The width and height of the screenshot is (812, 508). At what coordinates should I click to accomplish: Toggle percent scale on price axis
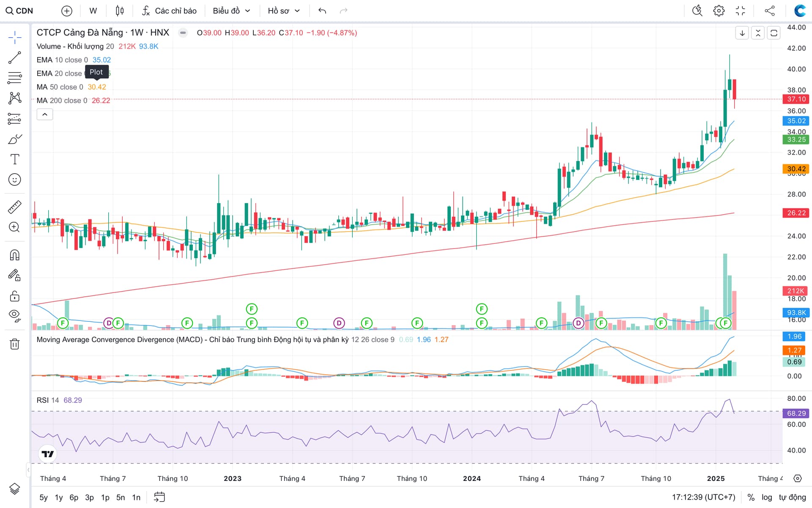coord(751,497)
